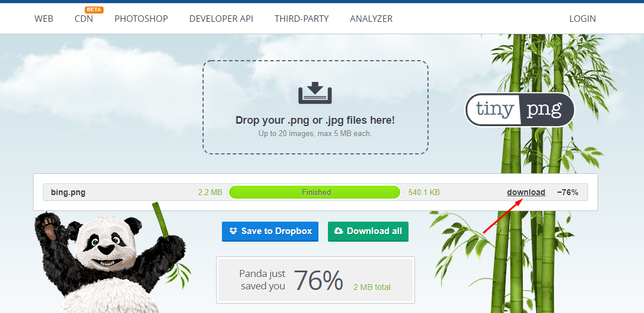The width and height of the screenshot is (644, 313).
Task: Click the bing.png file name
Action: click(x=68, y=193)
